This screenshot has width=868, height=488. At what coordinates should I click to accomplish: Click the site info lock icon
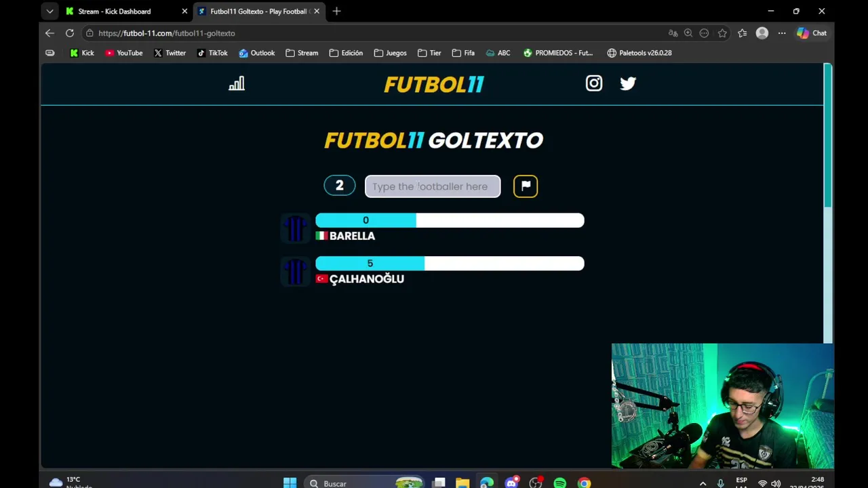pos(90,33)
